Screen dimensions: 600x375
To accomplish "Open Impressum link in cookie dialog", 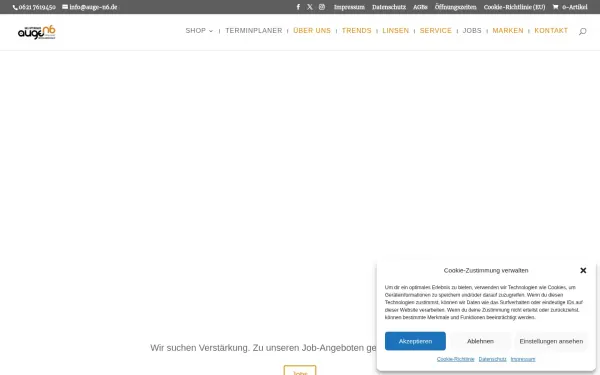I will [x=523, y=359].
